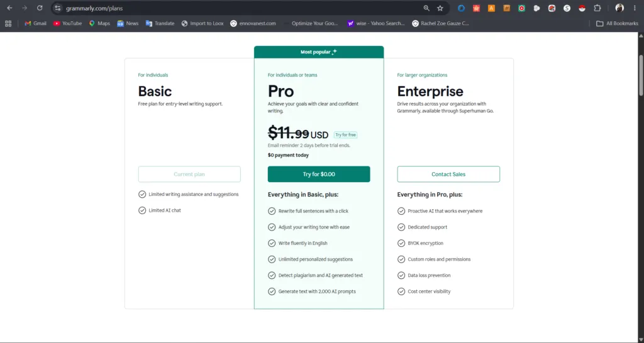Open Chrome three-dot menu
644x343 pixels.
coord(635,8)
